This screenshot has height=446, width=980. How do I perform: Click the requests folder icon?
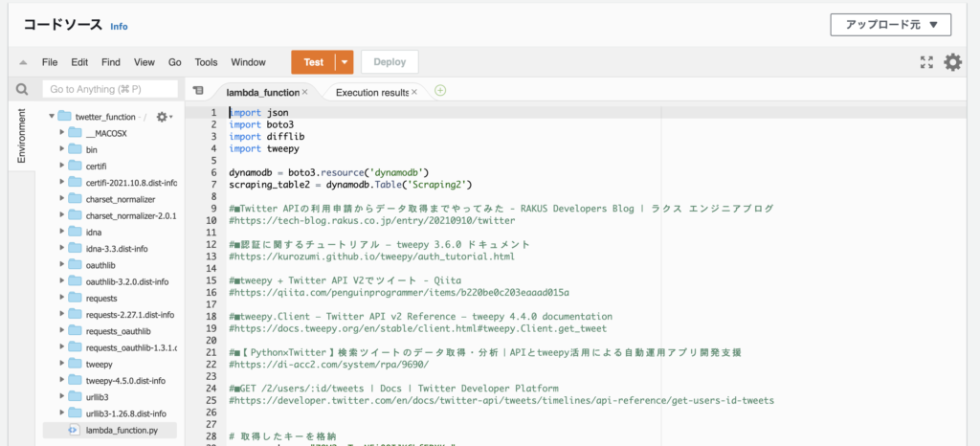(75, 298)
